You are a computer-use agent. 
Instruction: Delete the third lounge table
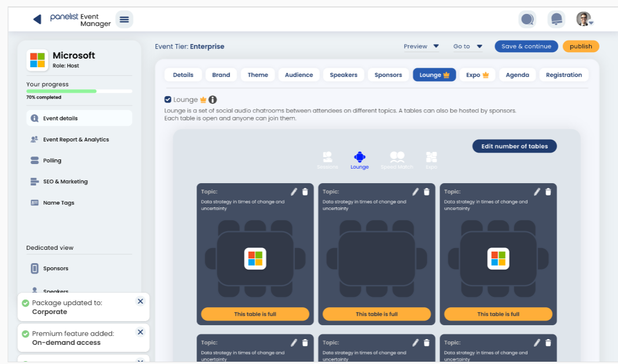tap(548, 192)
